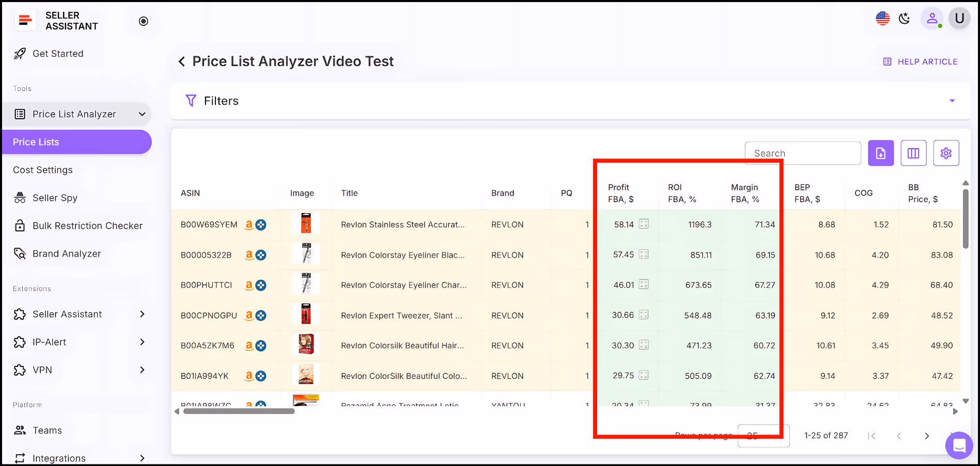Click the vertical table scrollbar
The width and height of the screenshot is (980, 466).
pyautogui.click(x=966, y=219)
